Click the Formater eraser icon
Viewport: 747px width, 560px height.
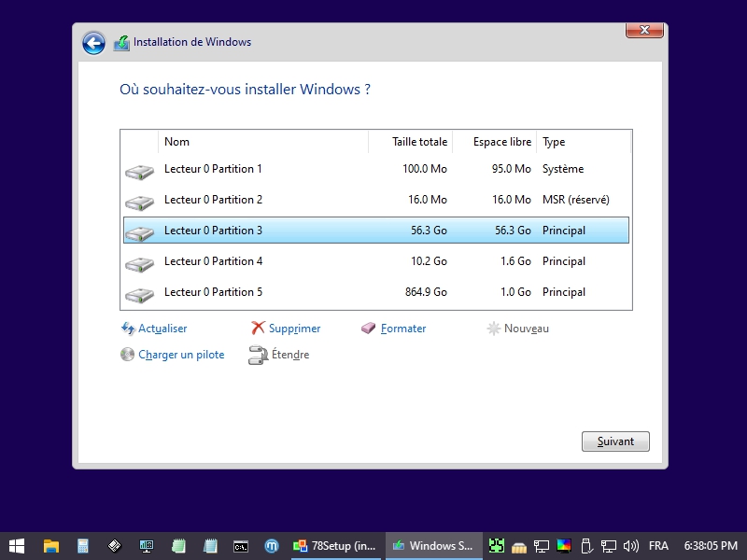[369, 329]
